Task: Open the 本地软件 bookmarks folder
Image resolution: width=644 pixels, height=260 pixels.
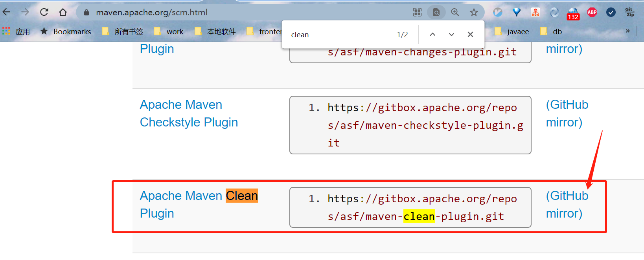Action: coord(215,31)
